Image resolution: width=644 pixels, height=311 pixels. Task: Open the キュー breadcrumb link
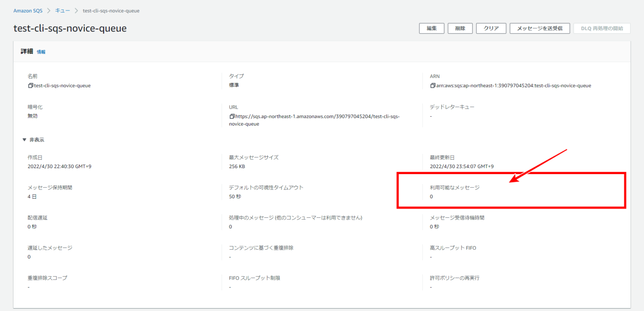click(63, 10)
